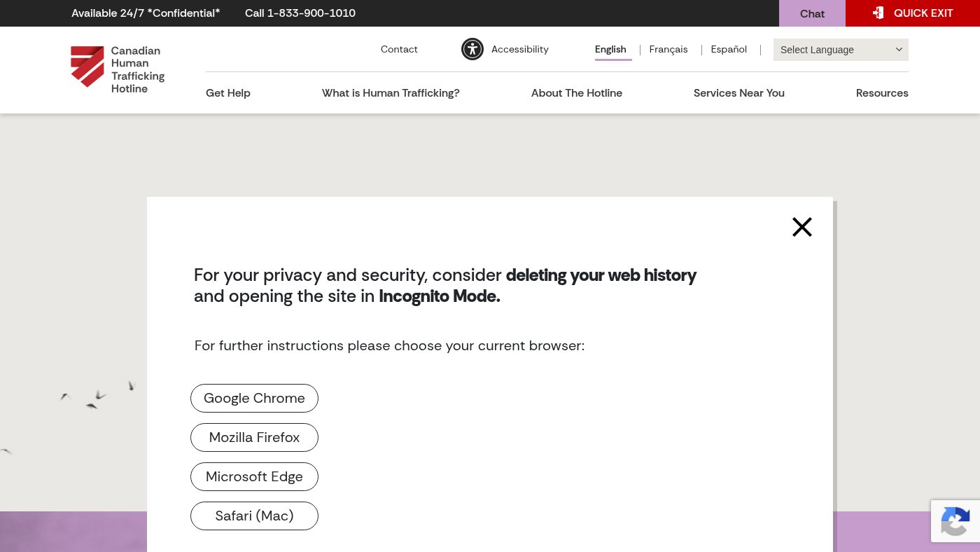Click the reCAPTCHA badge
This screenshot has height=552, width=980.
(955, 521)
